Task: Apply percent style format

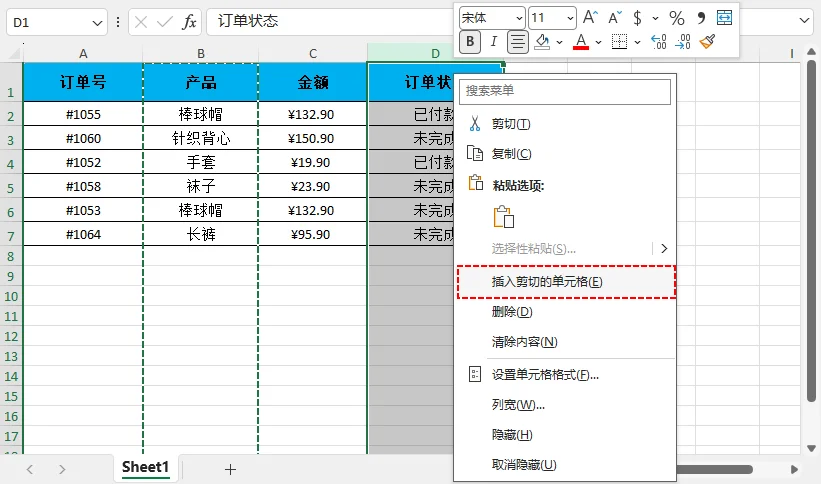Action: click(676, 18)
